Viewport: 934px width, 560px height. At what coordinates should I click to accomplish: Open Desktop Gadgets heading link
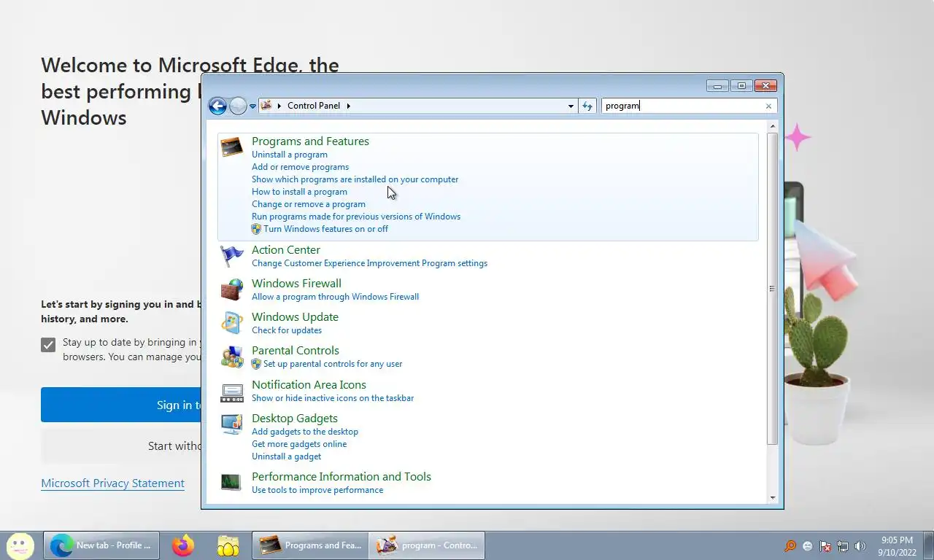pos(295,419)
